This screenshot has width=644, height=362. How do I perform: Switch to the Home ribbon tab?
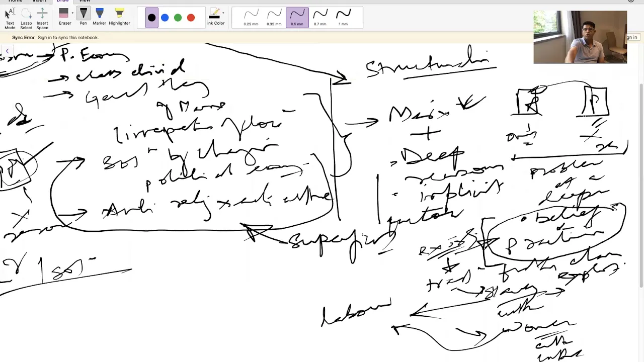click(15, 2)
